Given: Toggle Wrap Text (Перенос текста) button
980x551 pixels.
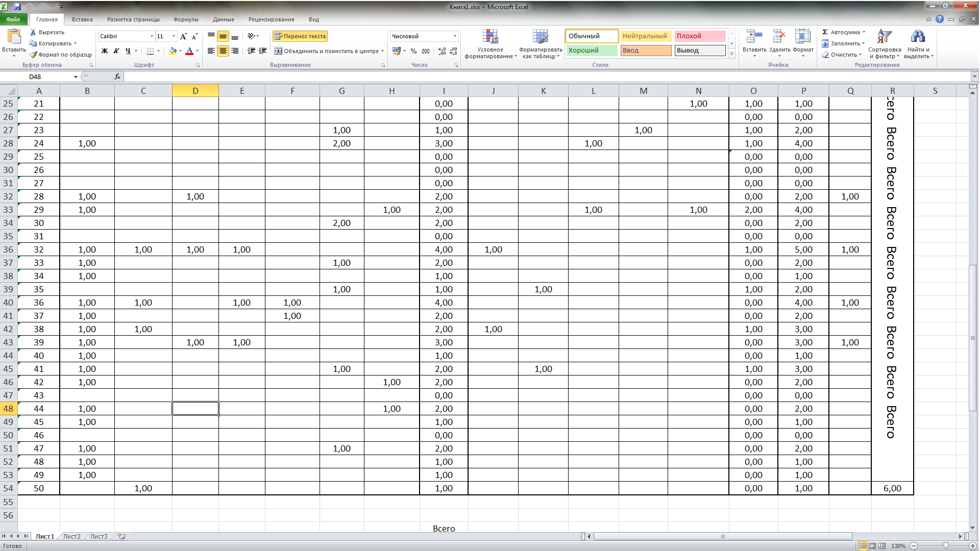Looking at the screenshot, I should (x=300, y=36).
